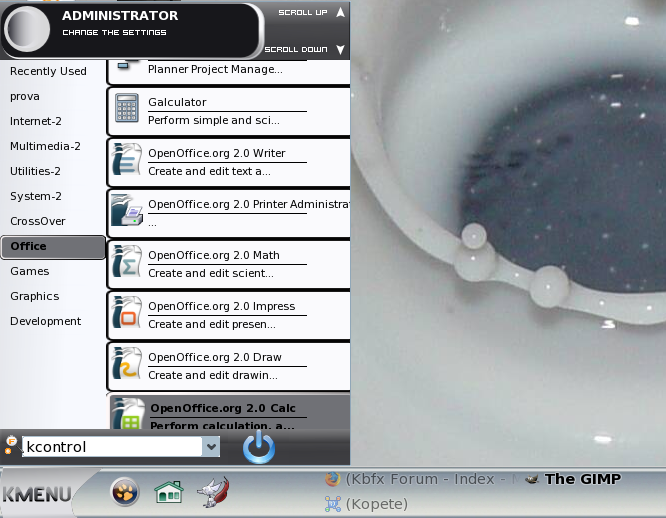
Task: Select the CrossOver category
Action: coord(37,221)
